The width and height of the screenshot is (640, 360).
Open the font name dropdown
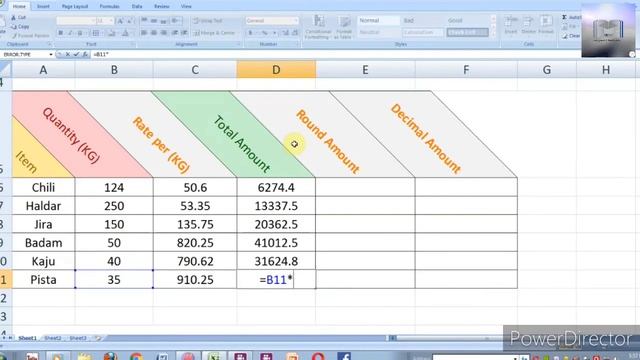click(x=93, y=21)
